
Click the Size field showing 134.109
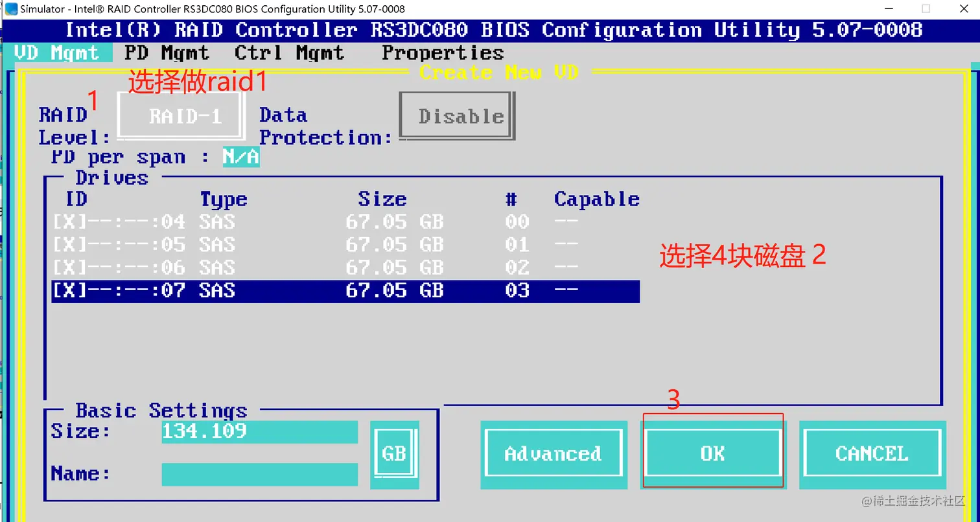click(259, 432)
